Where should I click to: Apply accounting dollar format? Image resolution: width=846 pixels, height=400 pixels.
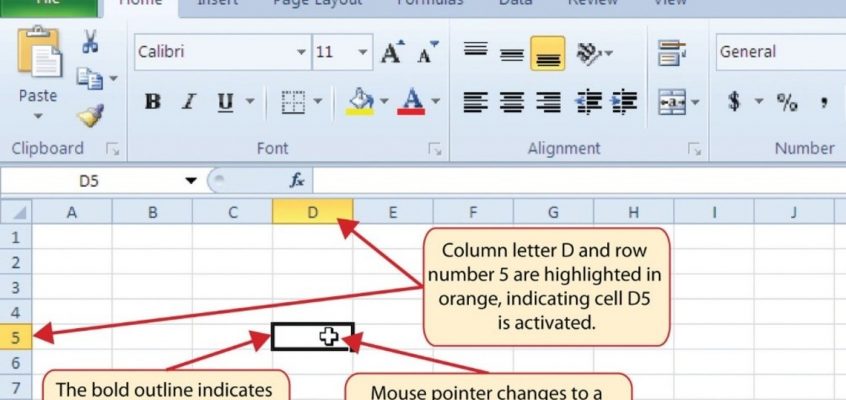click(734, 101)
